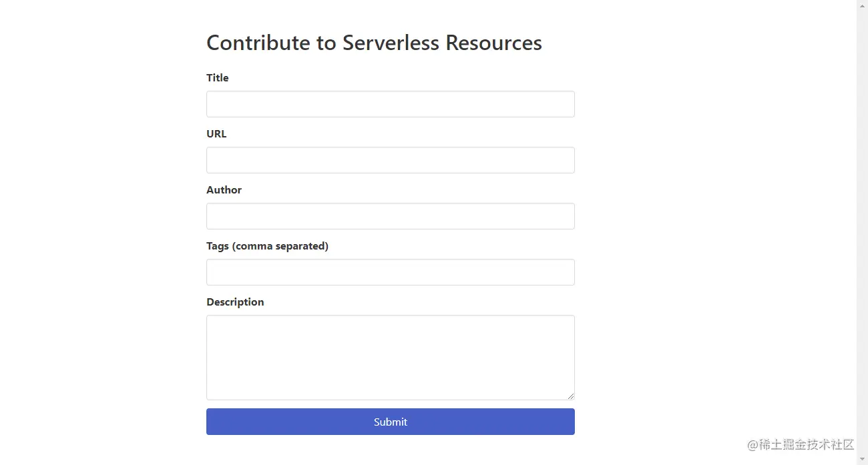Click the Author field label
Viewport: 868px width, 465px height.
(x=224, y=189)
